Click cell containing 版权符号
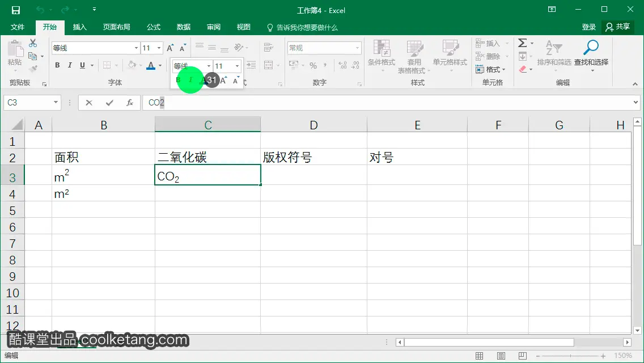Image resolution: width=644 pixels, height=363 pixels. [314, 157]
